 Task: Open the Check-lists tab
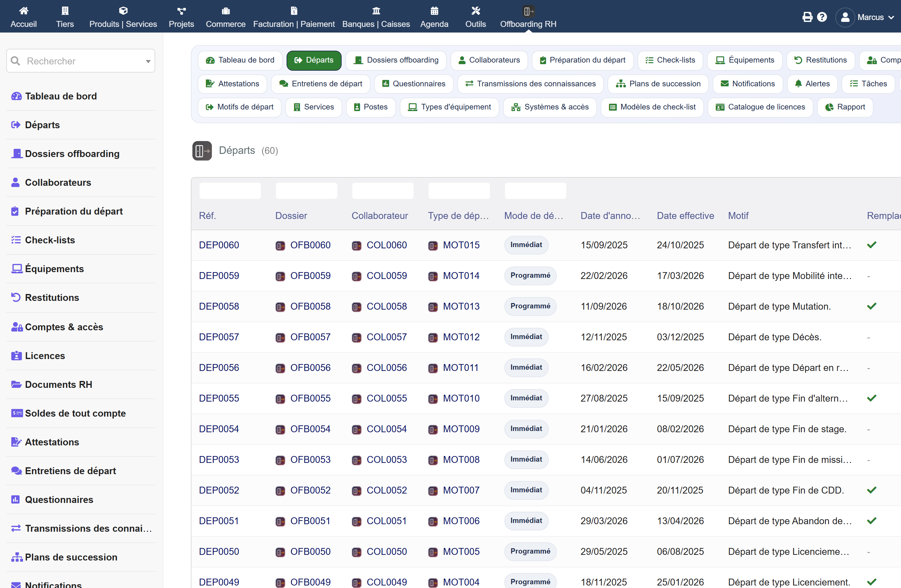coord(670,60)
